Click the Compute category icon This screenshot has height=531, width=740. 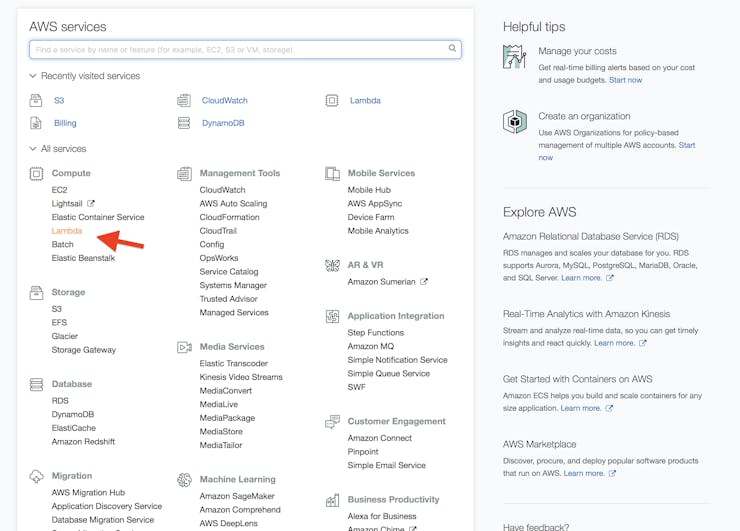pyautogui.click(x=36, y=174)
